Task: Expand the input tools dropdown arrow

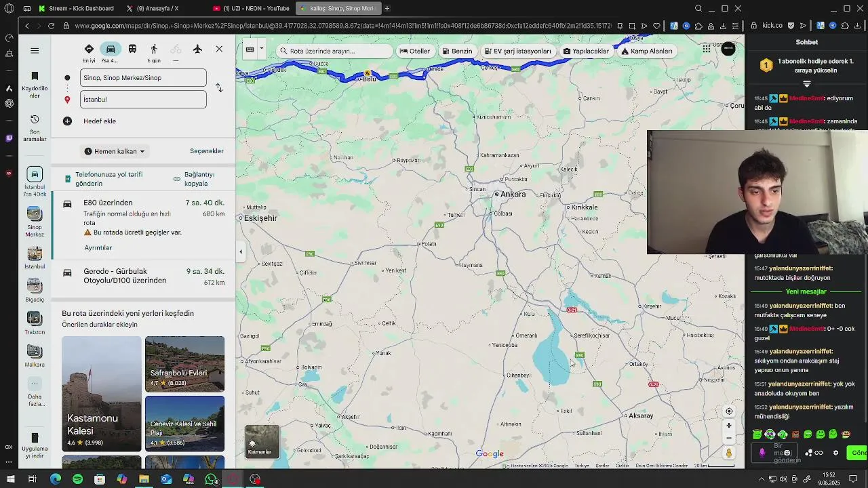Action: [261, 49]
